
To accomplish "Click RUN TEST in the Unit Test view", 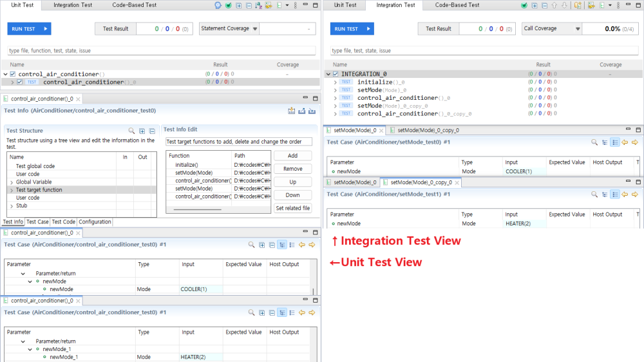I will (29, 29).
